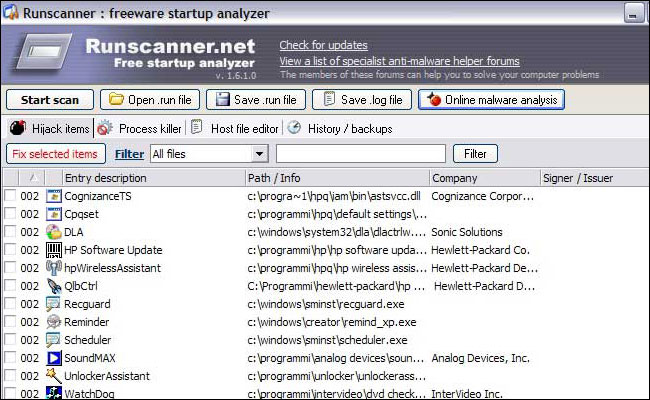
Task: Click the gear icon of Process killer
Action: (105, 128)
